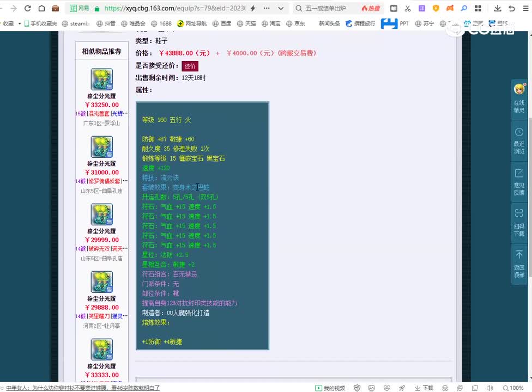
Task: Click server text 广东3区-罗浮山
Action: click(x=101, y=124)
